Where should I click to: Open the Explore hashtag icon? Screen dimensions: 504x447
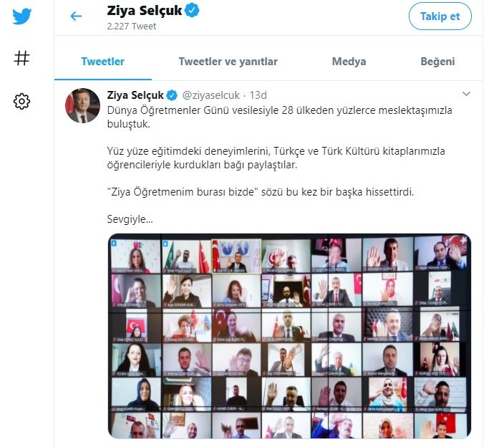(22, 59)
